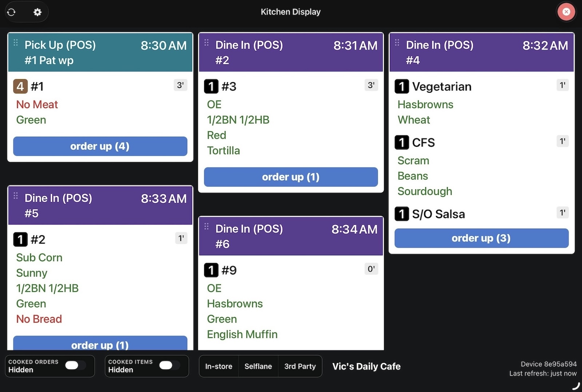Switch to the Selflane tab
Viewport: 582px width, 392px height.
click(x=258, y=366)
